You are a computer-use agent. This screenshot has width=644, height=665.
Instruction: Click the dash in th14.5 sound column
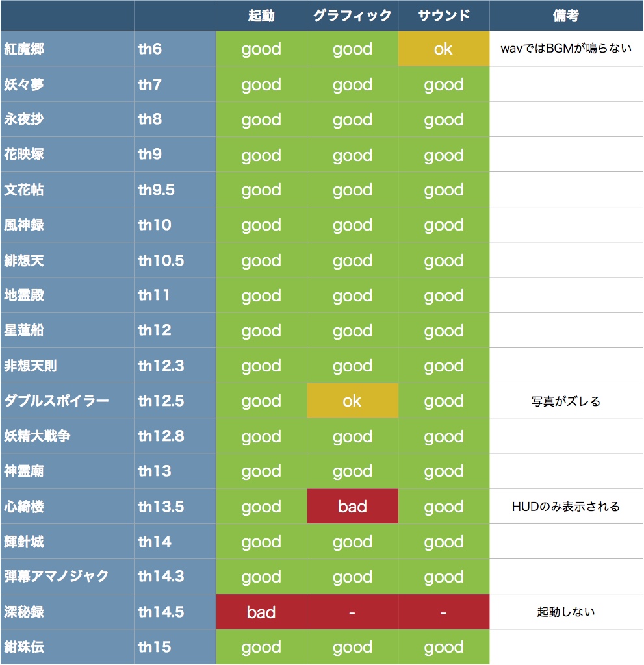444,612
